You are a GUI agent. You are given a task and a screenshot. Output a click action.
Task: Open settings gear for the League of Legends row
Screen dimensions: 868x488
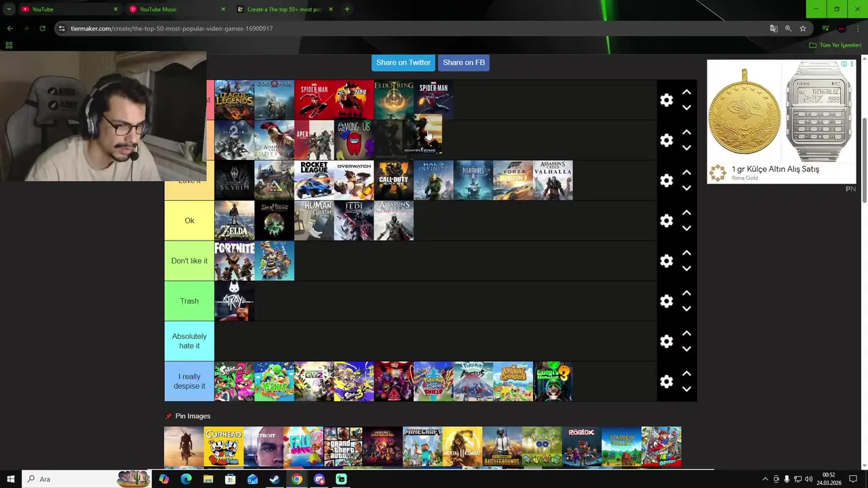pos(667,100)
